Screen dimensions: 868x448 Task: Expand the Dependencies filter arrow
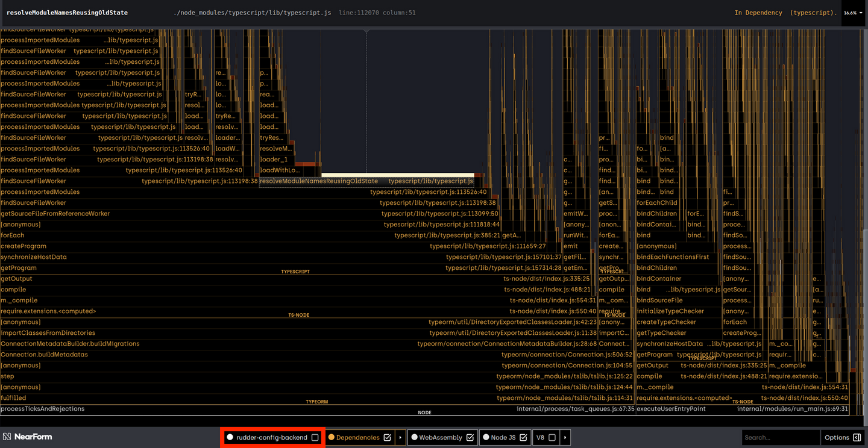click(x=400, y=438)
